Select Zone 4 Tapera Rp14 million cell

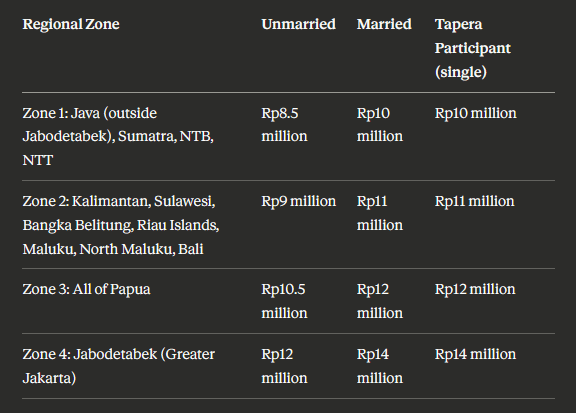(x=475, y=354)
